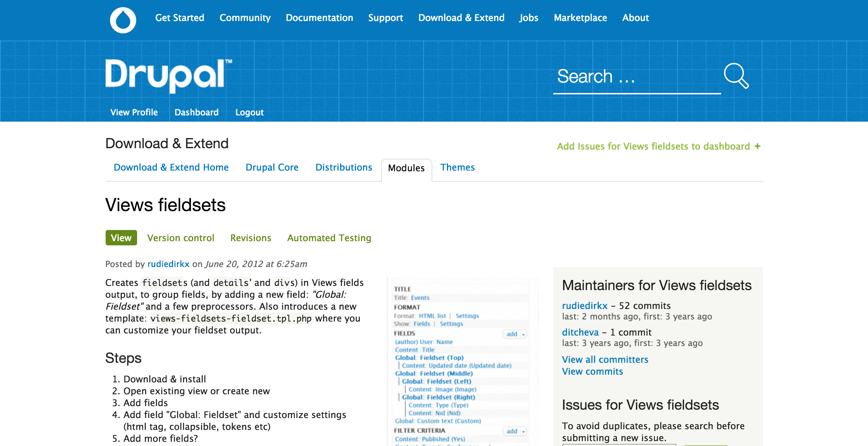Switch to Drupal Core tab
The image size is (868, 446).
272,167
